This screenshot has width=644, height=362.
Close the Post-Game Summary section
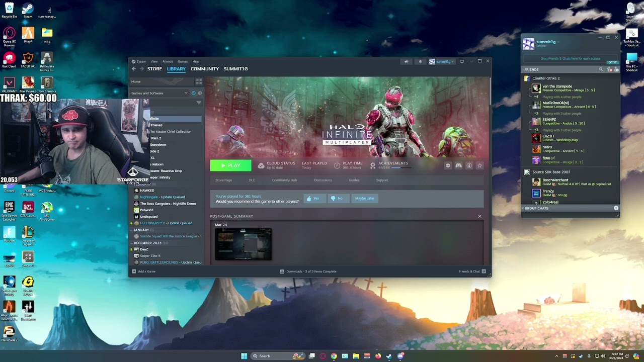(x=479, y=216)
